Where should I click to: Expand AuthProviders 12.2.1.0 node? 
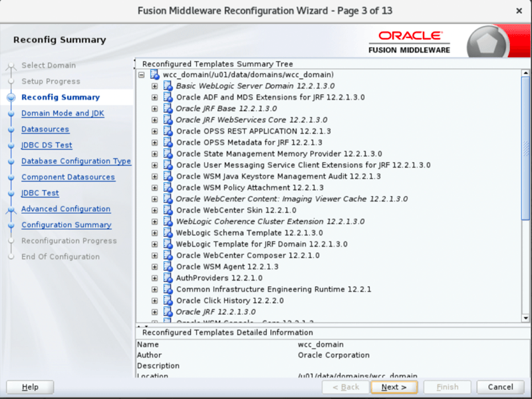tap(155, 278)
